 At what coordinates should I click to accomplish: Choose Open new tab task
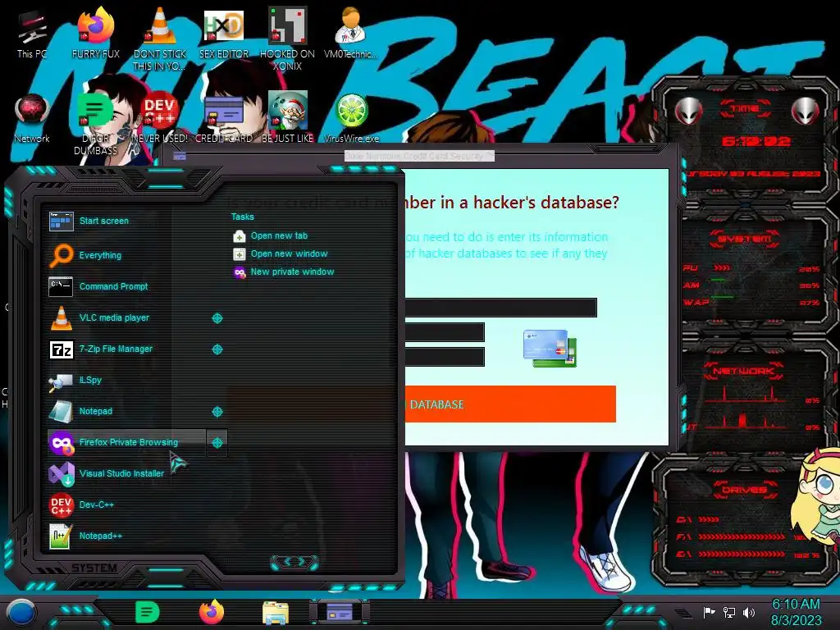point(271,235)
